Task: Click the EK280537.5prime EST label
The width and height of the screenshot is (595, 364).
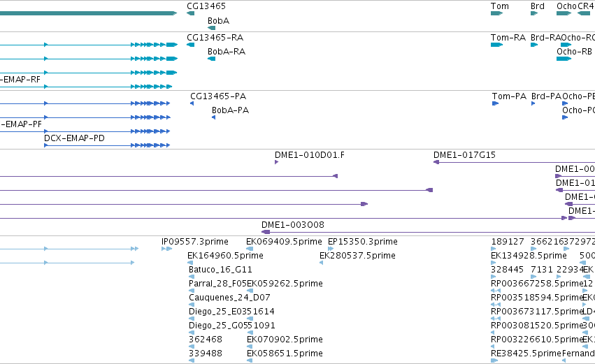Action: tap(357, 256)
